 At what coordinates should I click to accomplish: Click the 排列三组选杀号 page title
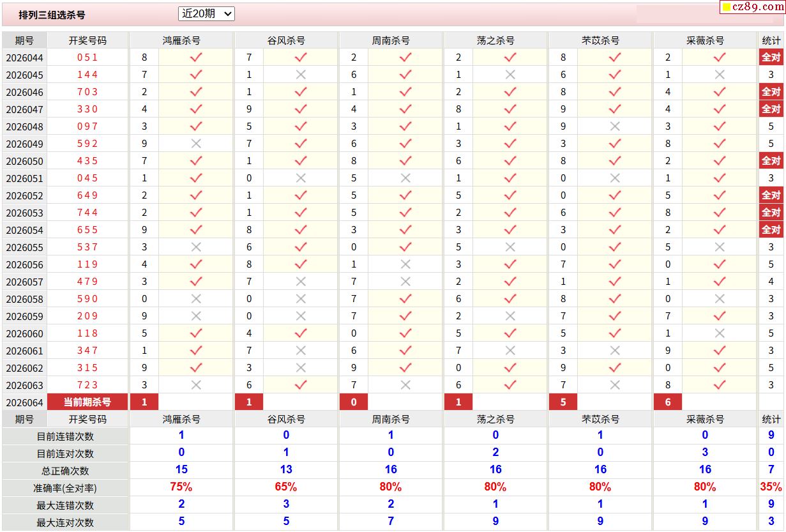point(52,15)
